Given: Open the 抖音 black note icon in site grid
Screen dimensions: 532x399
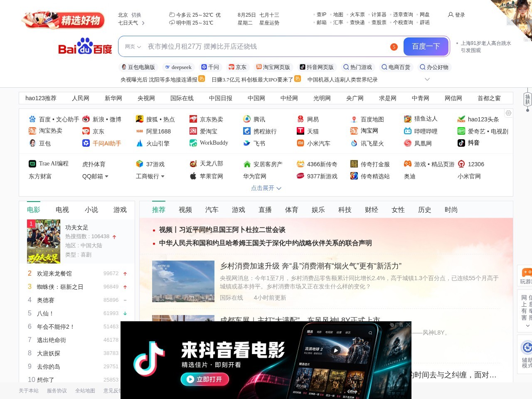Looking at the screenshot, I should click(461, 143).
